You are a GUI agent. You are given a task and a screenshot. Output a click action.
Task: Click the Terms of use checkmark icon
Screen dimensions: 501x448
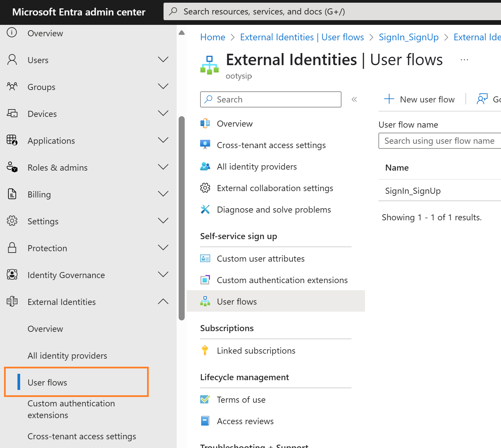(205, 399)
